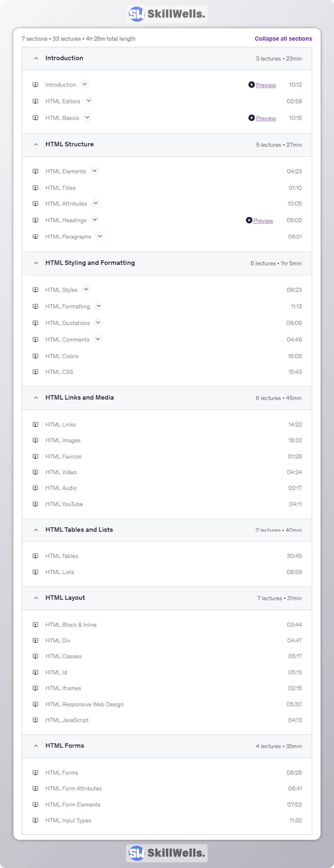Click the video icon beside HTML JavaScript

coord(36,720)
